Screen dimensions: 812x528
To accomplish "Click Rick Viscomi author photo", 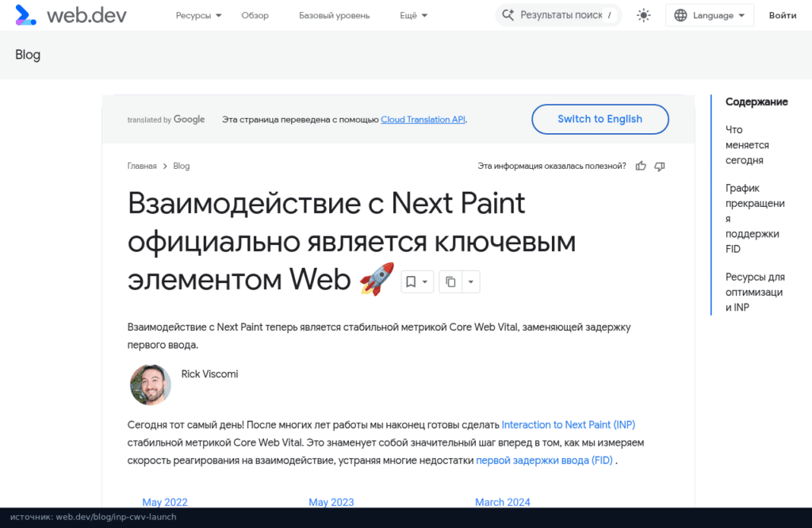I will tap(150, 385).
